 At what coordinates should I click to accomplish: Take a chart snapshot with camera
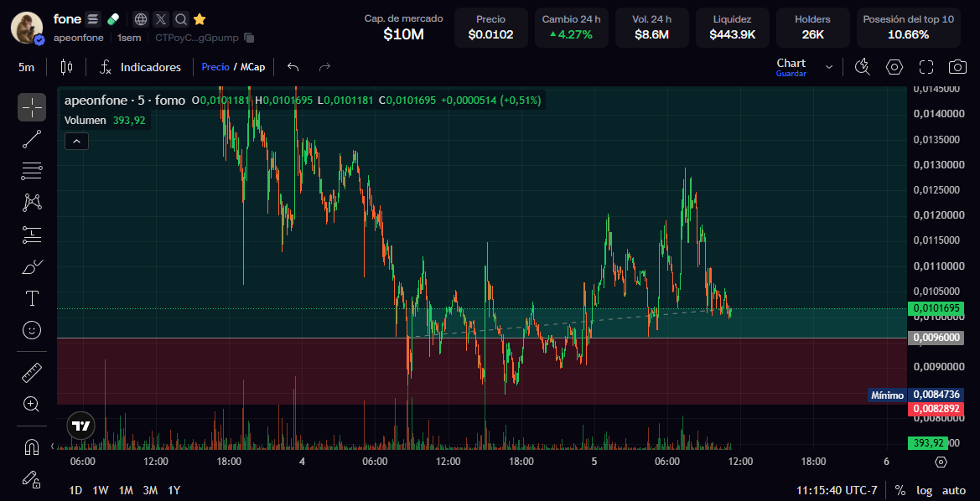[957, 67]
